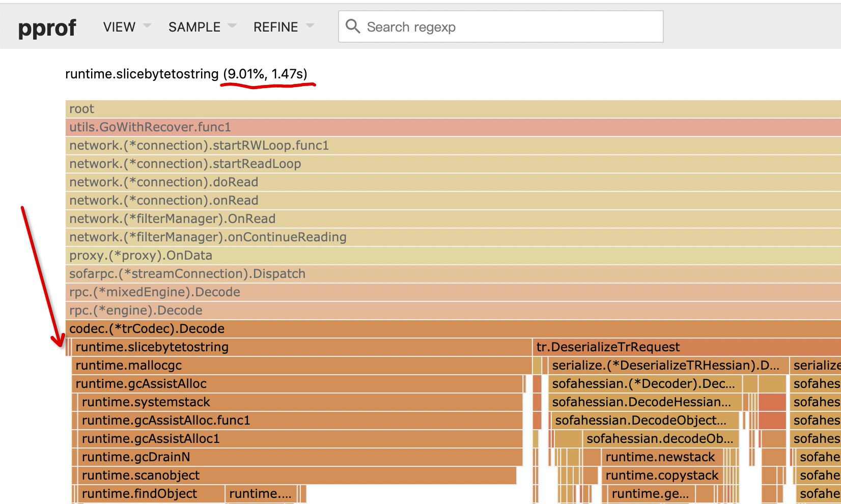841x504 pixels.
Task: Open the REFINE dropdown menu
Action: 284,27
